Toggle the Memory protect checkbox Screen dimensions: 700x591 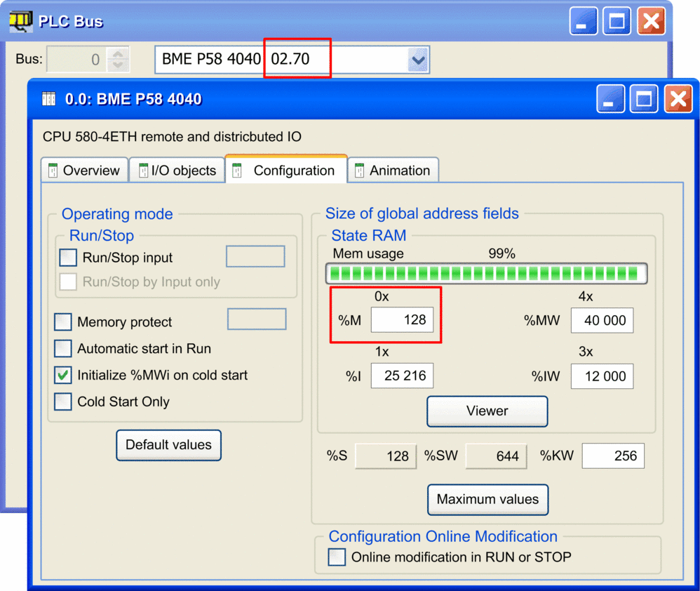tap(63, 322)
